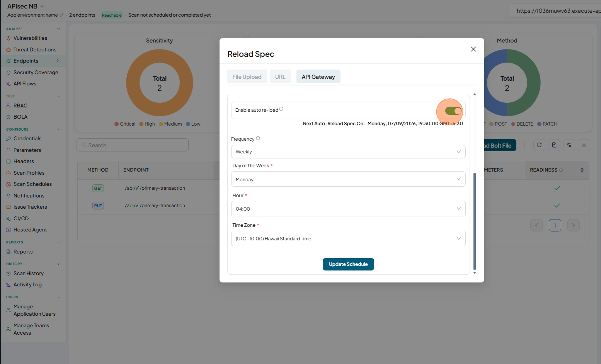
Task: Click the BOLA sidebar icon
Action: (x=9, y=117)
